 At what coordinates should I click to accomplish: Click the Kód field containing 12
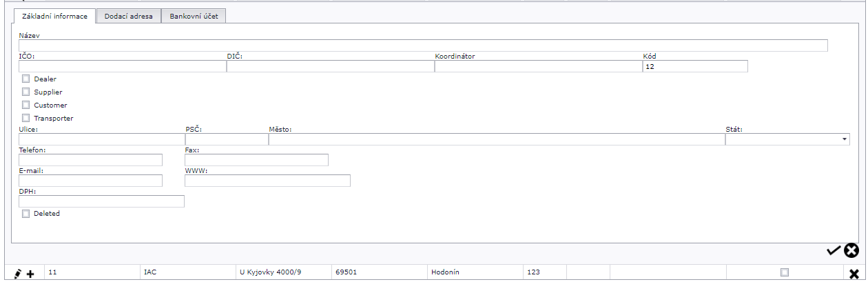point(694,67)
